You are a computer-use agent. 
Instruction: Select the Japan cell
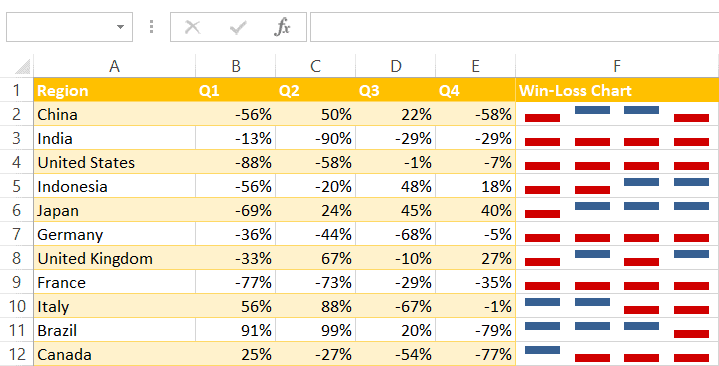[115, 210]
